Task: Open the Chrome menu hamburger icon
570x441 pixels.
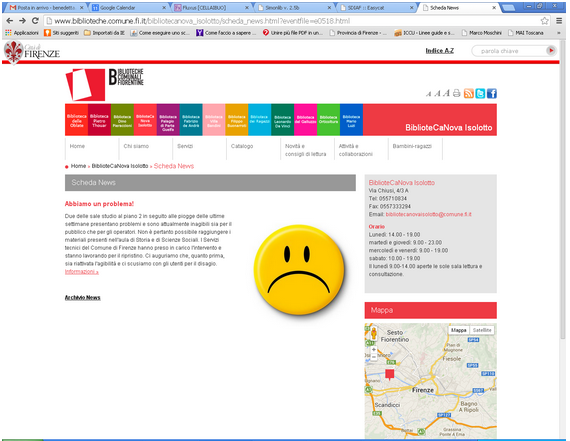Action: click(559, 21)
